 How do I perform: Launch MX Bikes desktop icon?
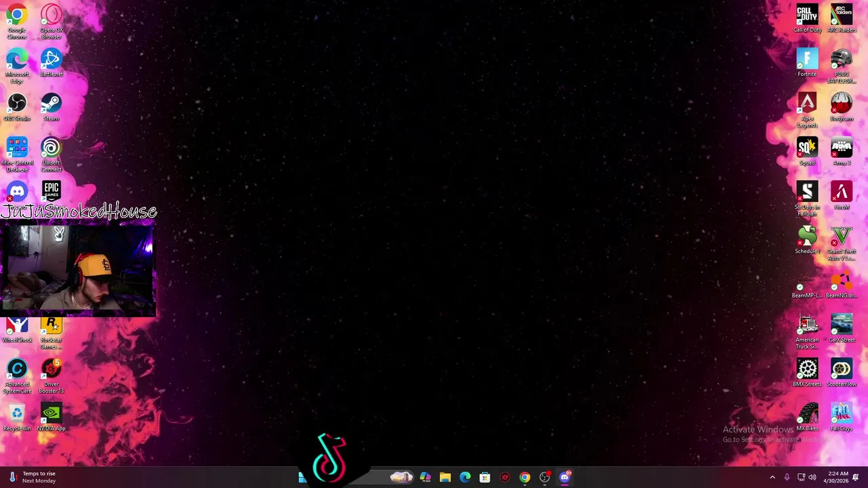[807, 417]
